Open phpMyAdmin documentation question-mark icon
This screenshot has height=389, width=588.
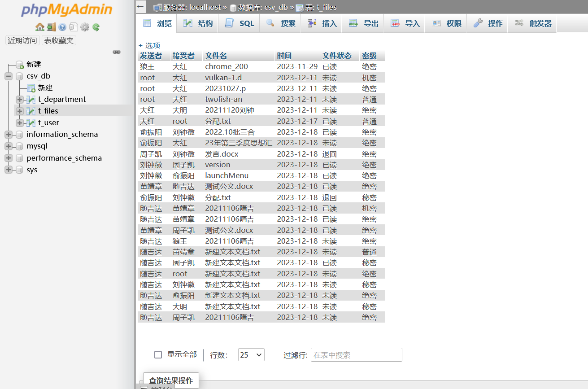click(62, 27)
